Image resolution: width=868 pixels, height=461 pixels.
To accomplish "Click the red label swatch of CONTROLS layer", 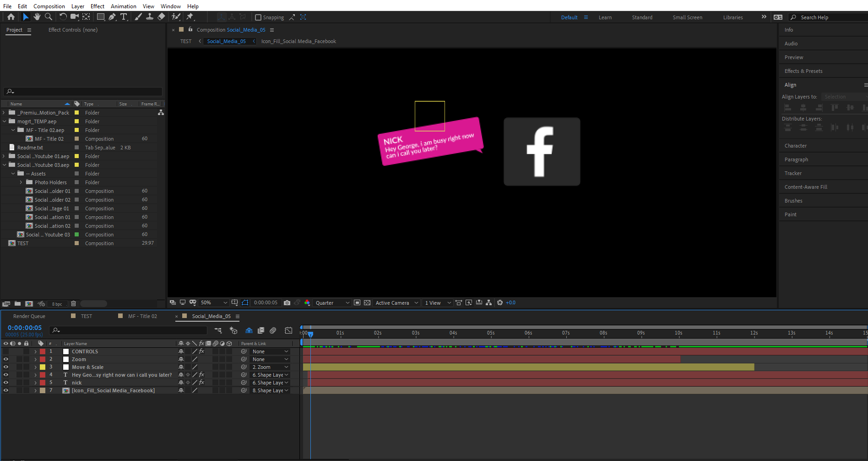I will pyautogui.click(x=43, y=351).
